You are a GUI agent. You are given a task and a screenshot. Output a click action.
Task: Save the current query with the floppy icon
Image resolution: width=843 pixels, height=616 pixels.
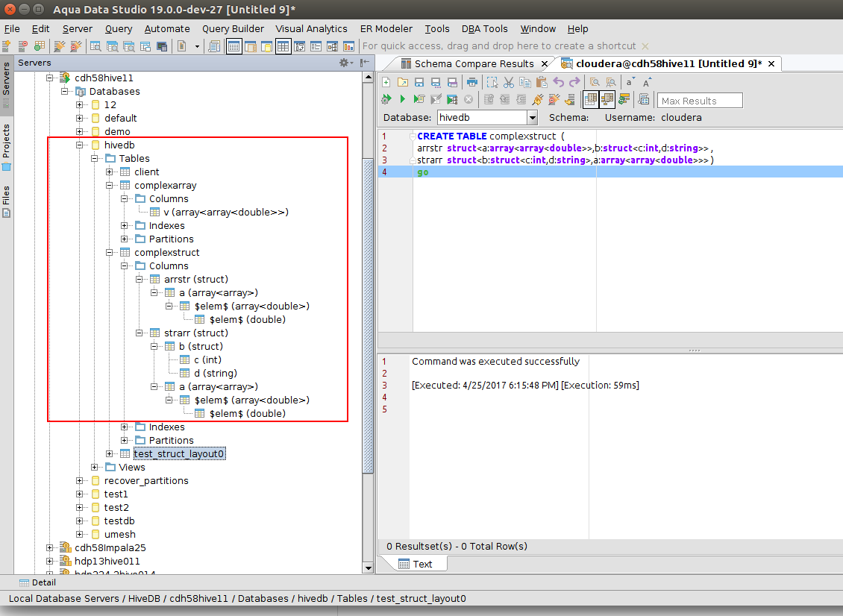click(419, 82)
